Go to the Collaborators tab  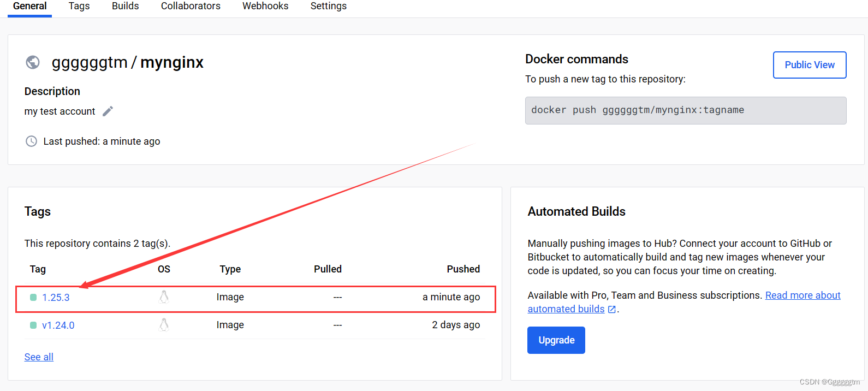click(x=191, y=6)
